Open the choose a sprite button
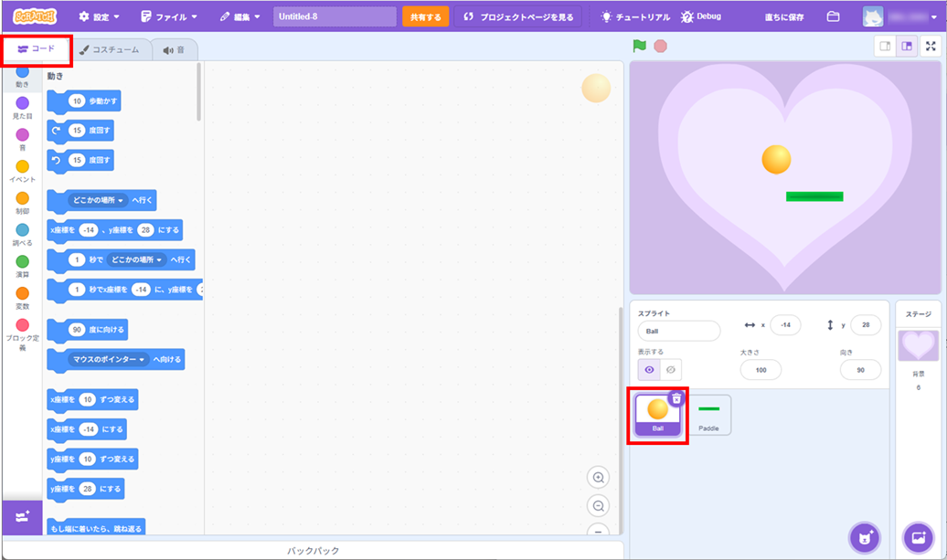 click(864, 536)
